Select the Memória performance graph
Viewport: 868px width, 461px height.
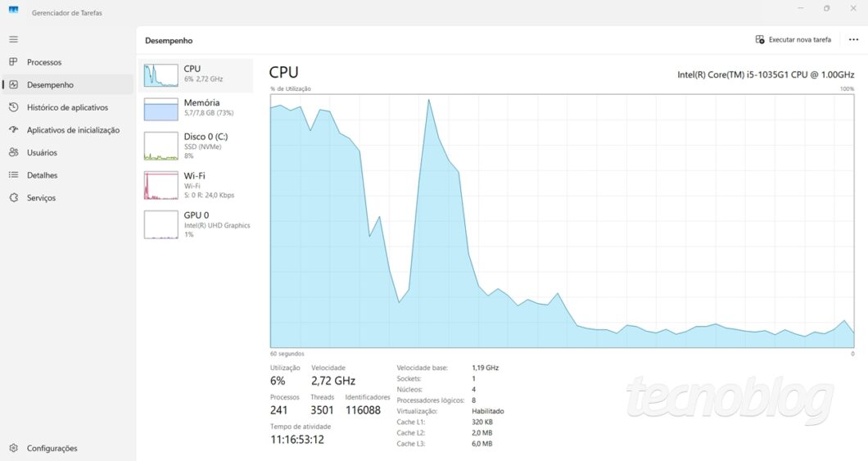tap(160, 109)
